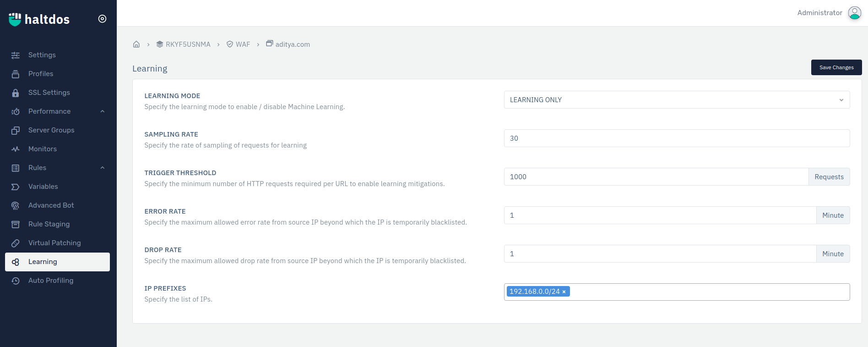Click the SSL Settings lock icon

click(16, 93)
